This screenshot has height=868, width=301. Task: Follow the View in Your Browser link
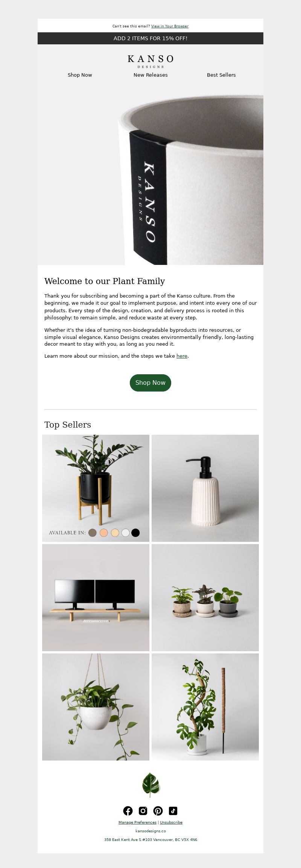(170, 26)
